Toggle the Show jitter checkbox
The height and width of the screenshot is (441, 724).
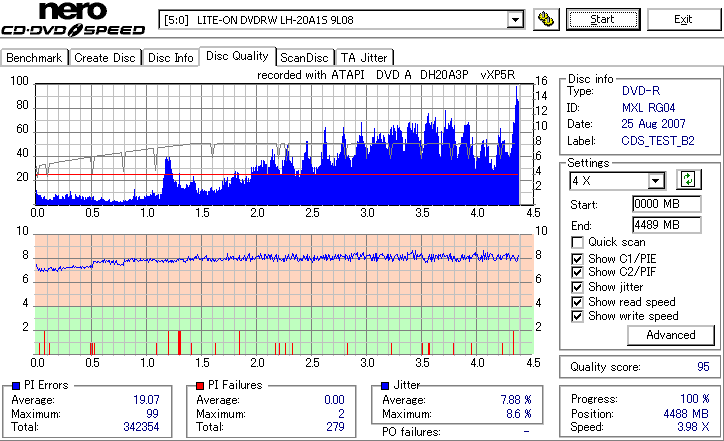[577, 287]
